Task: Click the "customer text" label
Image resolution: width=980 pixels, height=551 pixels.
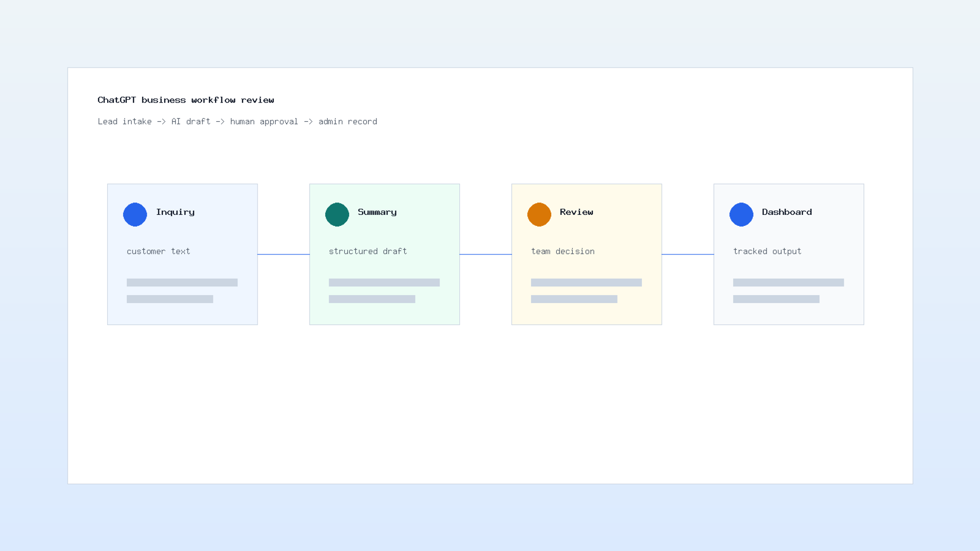Action: (159, 251)
